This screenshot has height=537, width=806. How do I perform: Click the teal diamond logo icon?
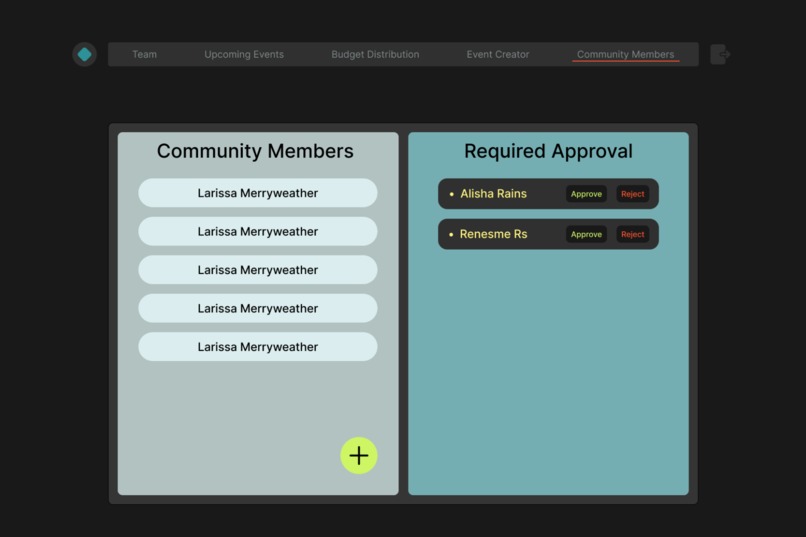(84, 54)
